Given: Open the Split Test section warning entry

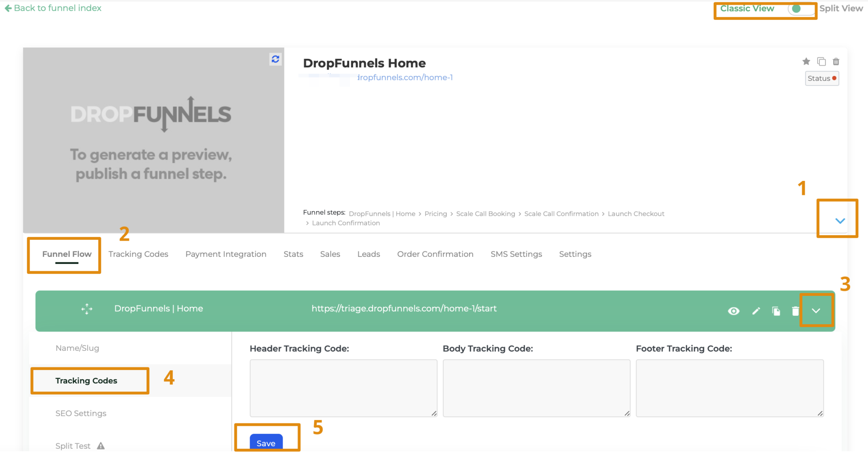Looking at the screenshot, I should click(x=73, y=445).
